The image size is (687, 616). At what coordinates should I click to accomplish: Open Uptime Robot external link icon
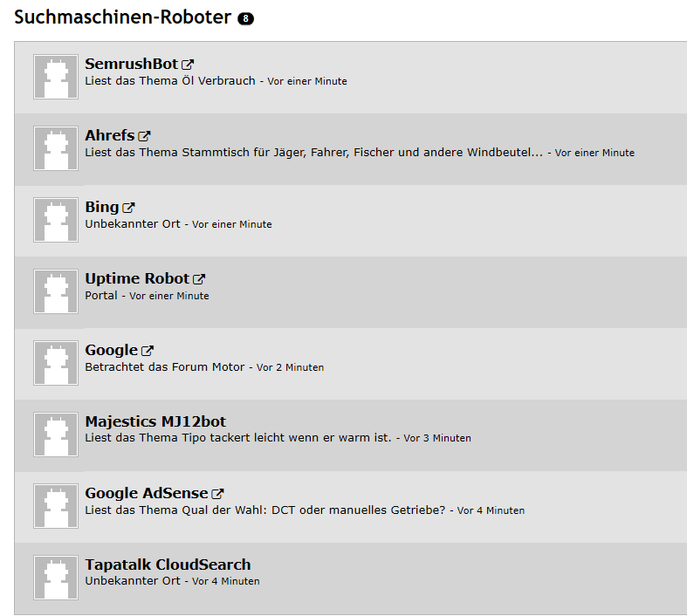(199, 279)
